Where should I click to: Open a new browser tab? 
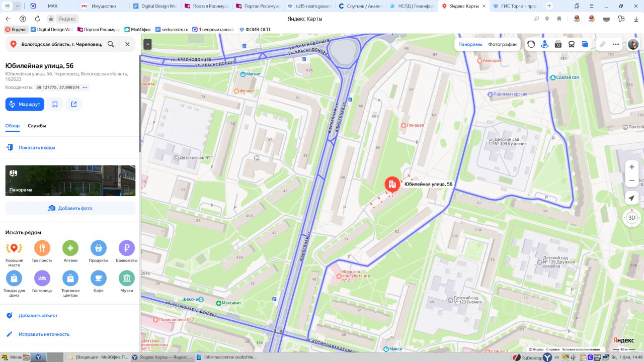[549, 6]
